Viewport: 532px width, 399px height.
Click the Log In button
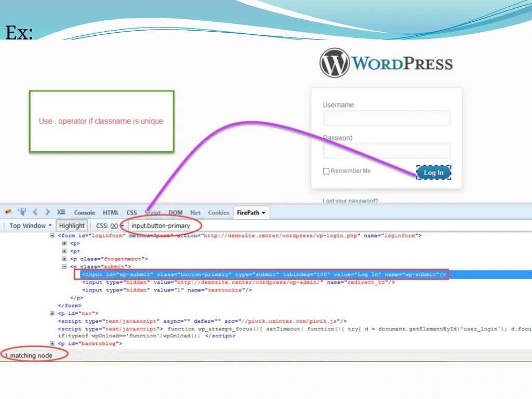(434, 172)
